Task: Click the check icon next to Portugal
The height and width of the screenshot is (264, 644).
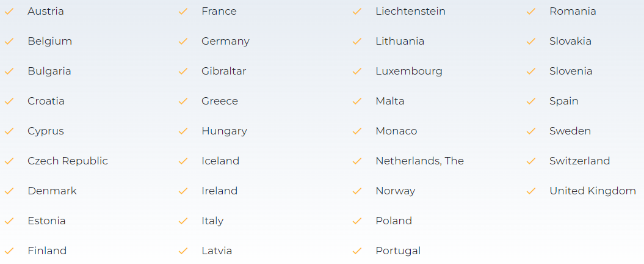Action: click(x=357, y=251)
